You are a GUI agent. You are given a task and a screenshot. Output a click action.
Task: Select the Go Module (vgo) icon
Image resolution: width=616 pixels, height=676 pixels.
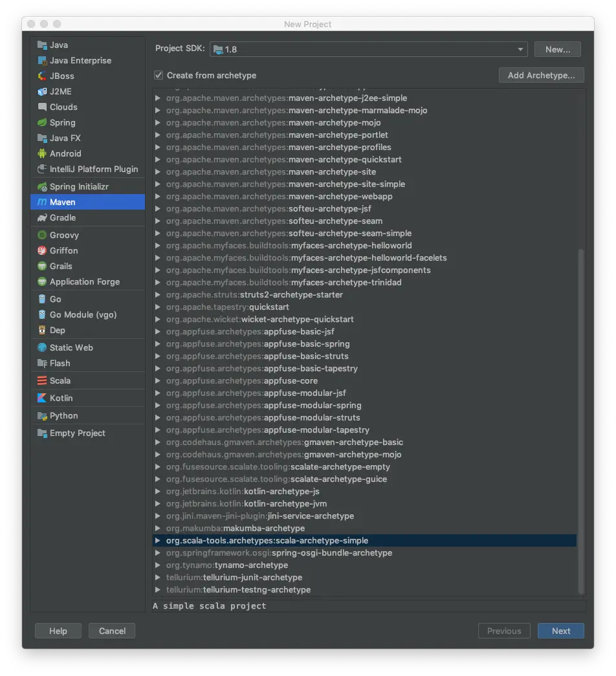coord(42,315)
